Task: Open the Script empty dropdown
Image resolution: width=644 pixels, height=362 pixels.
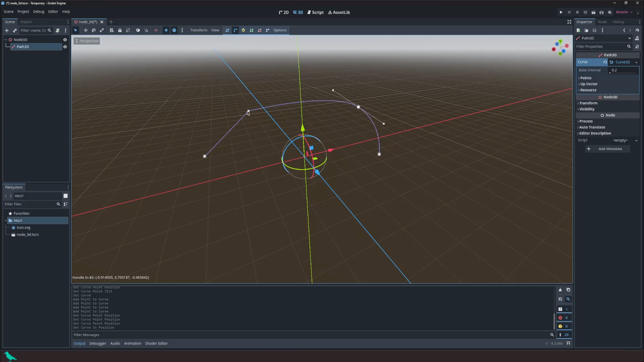Action: pos(625,140)
